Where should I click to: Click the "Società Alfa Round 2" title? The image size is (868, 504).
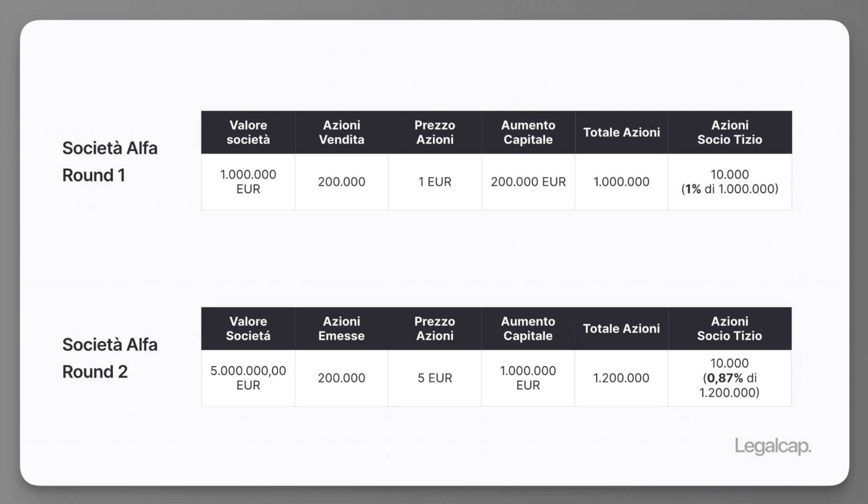(x=109, y=358)
